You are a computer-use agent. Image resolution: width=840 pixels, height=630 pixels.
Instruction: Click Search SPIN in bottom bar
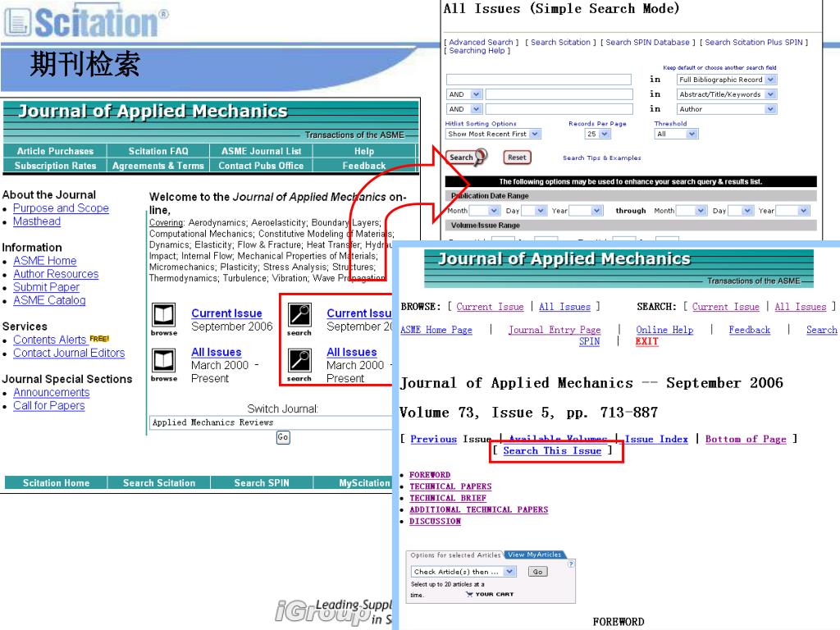(262, 482)
